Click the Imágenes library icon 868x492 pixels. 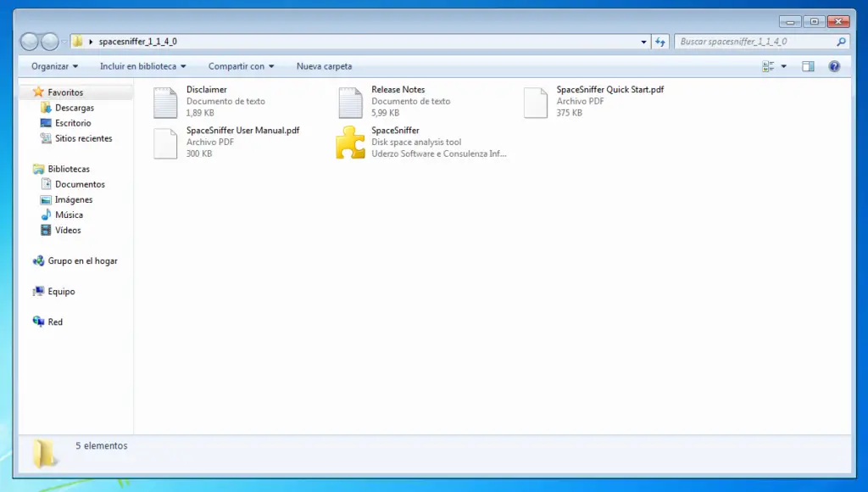click(x=46, y=199)
